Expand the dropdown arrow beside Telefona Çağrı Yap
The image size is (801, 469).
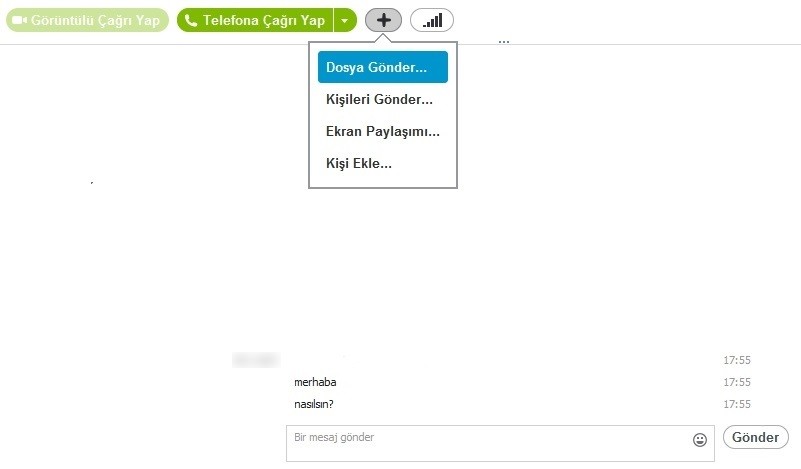pyautogui.click(x=345, y=20)
